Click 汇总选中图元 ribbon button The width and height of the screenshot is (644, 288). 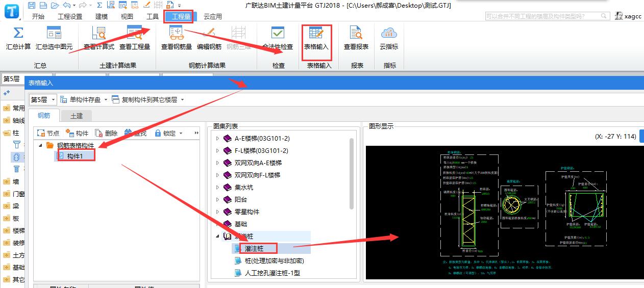click(x=54, y=39)
